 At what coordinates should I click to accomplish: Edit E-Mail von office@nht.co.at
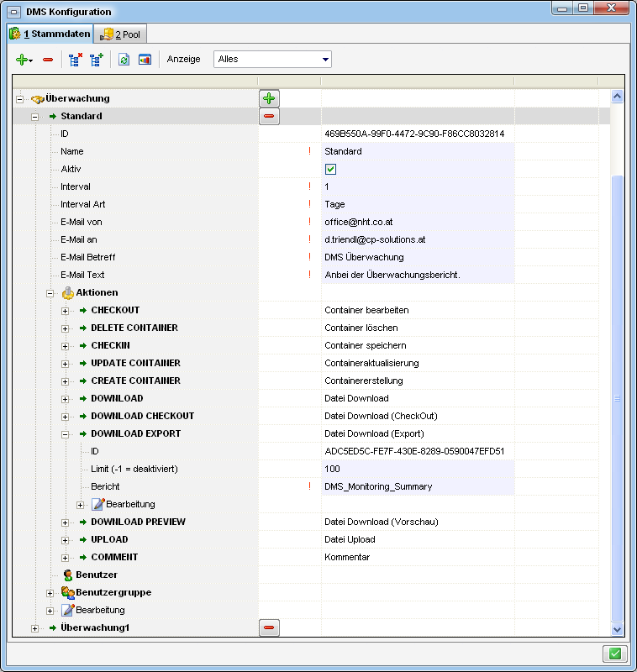click(x=418, y=222)
